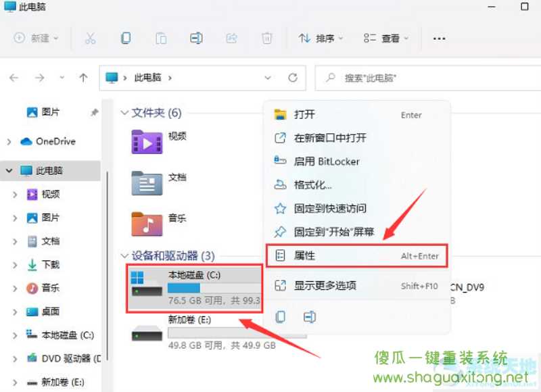541x392 pixels.
Task: Go forward with the right arrow
Action: point(39,78)
